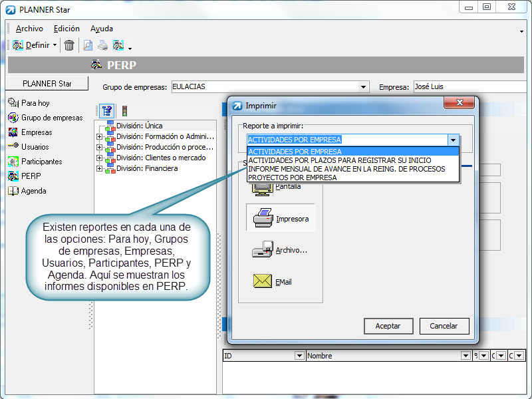532x399 pixels.
Task: Open Grupo de empresas in the sidebar
Action: tap(51, 118)
